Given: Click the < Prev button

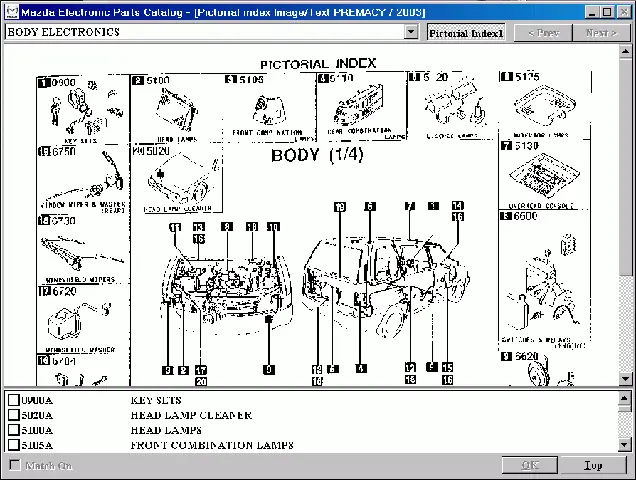Looking at the screenshot, I should (543, 32).
